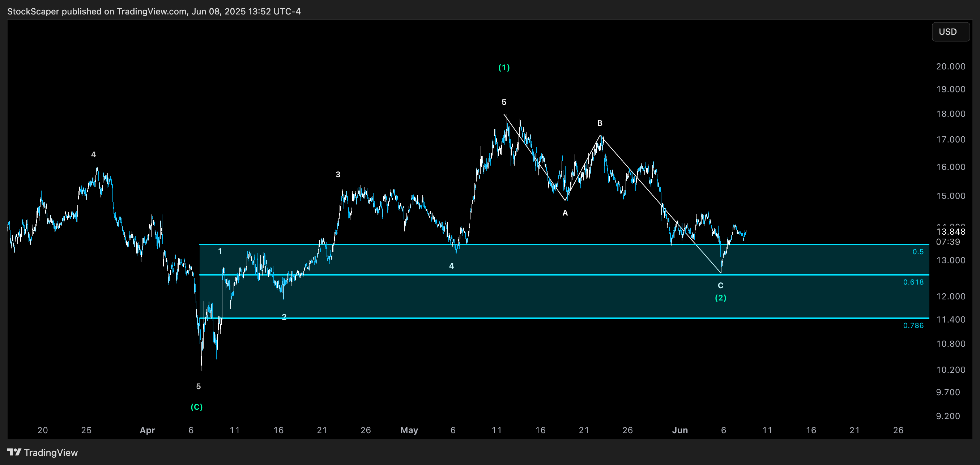Click the wave 1 label inside Fibonacci zone
980x465 pixels.
[220, 251]
